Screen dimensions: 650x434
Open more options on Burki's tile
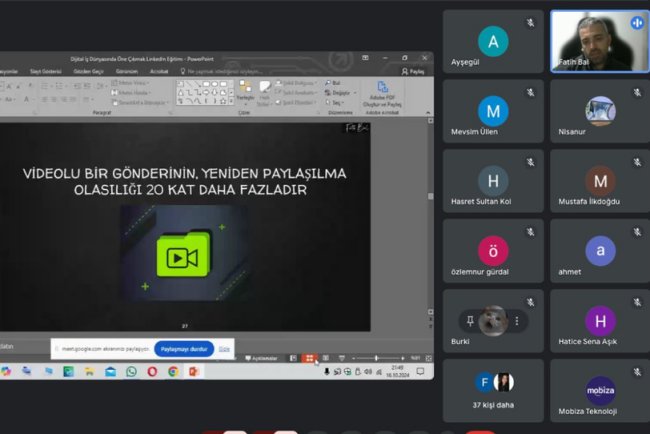pos(517,321)
